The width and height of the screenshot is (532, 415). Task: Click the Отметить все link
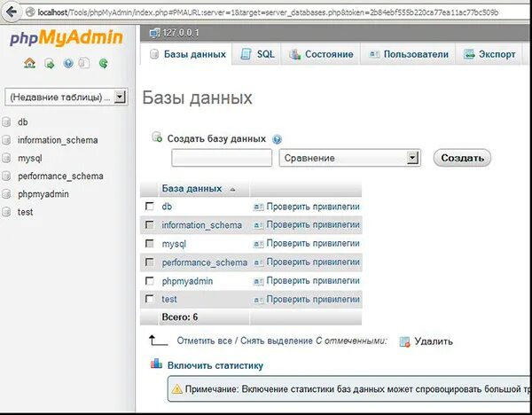click(x=204, y=341)
